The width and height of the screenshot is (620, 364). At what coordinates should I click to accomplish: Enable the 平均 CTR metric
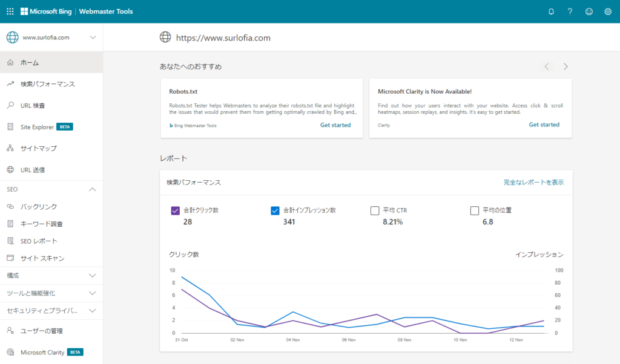[374, 210]
